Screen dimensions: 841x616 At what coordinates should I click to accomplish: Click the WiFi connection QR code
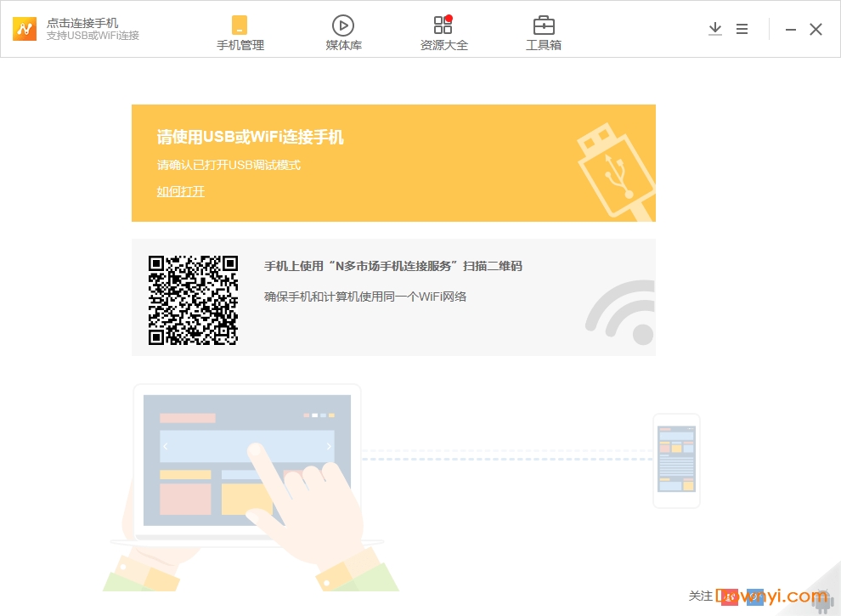pyautogui.click(x=193, y=300)
